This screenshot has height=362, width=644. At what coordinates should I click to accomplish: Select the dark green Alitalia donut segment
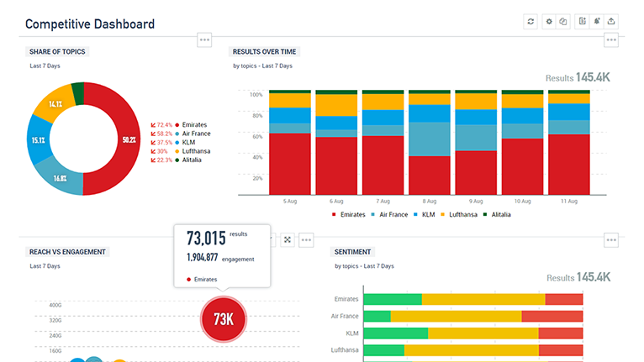click(78, 93)
